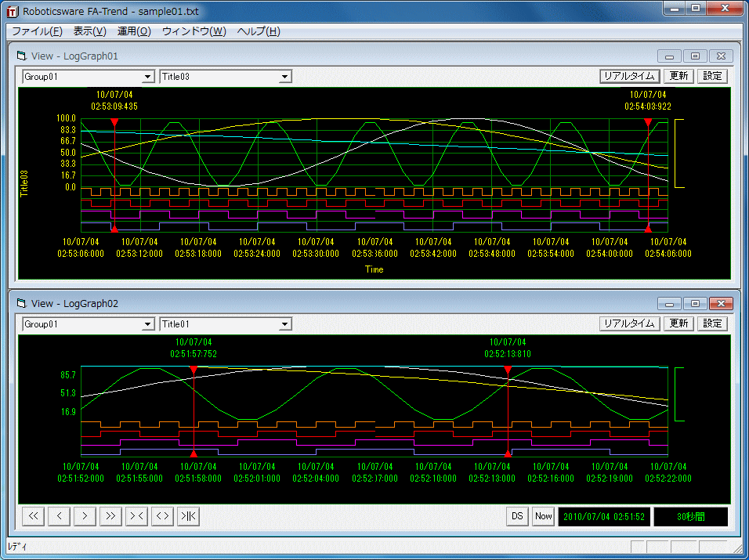Click green scale bracket in LogGraph02

click(679, 394)
